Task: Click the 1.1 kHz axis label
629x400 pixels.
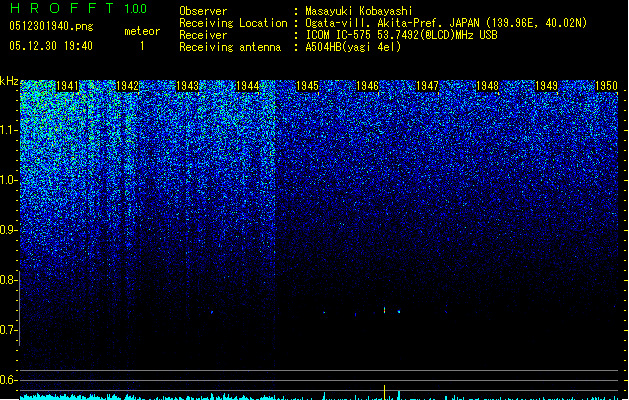Action: click(9, 130)
